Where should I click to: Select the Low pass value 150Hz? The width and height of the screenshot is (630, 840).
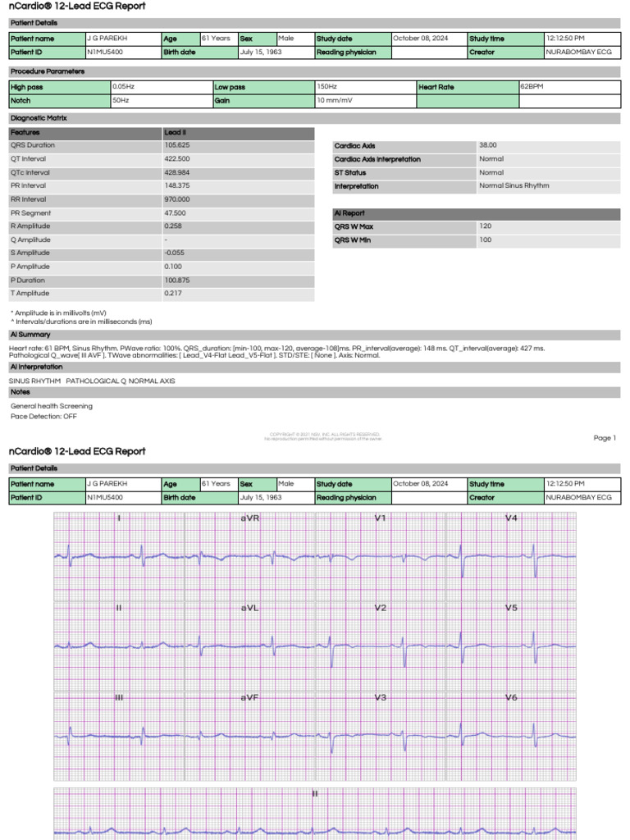pyautogui.click(x=326, y=86)
